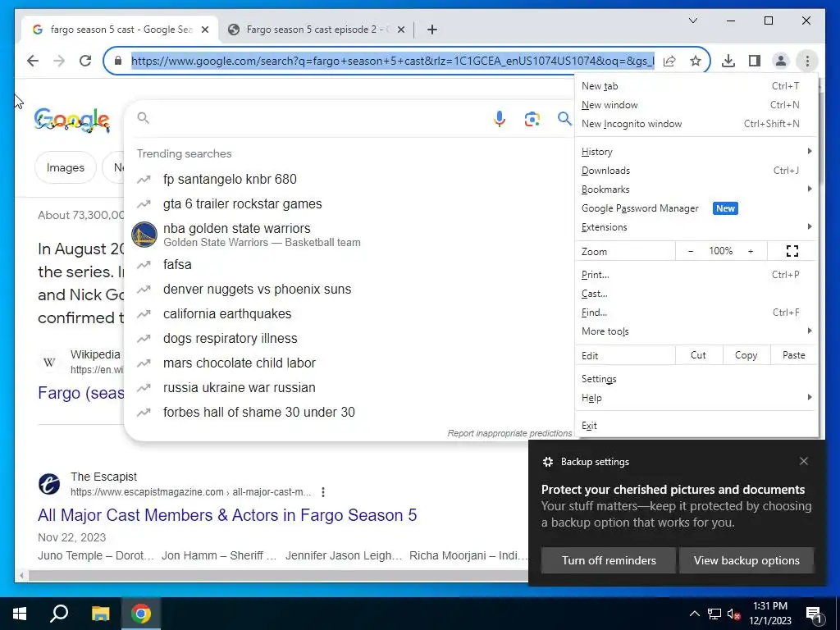Choose New Incognito window menu item

point(696,123)
